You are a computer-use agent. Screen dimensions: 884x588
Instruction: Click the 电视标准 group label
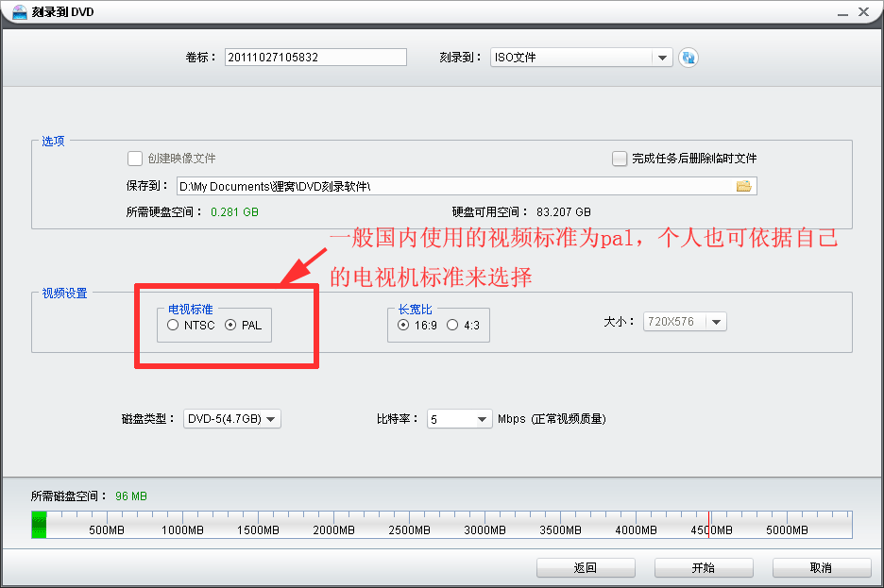click(x=191, y=310)
